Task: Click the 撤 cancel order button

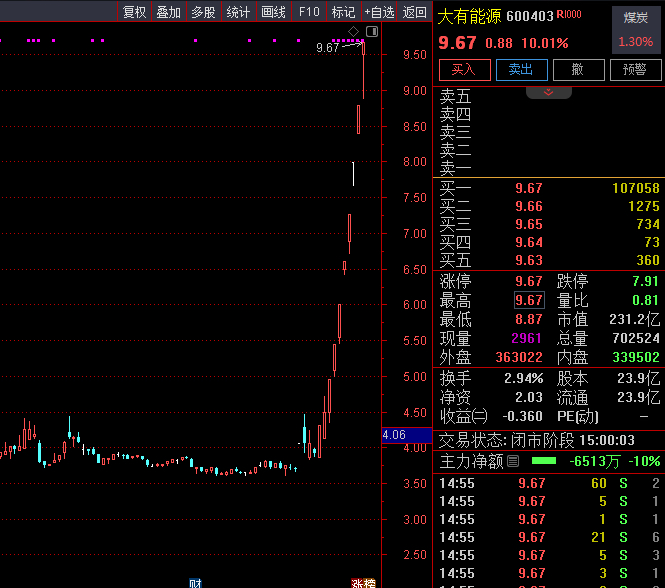Action: click(578, 70)
